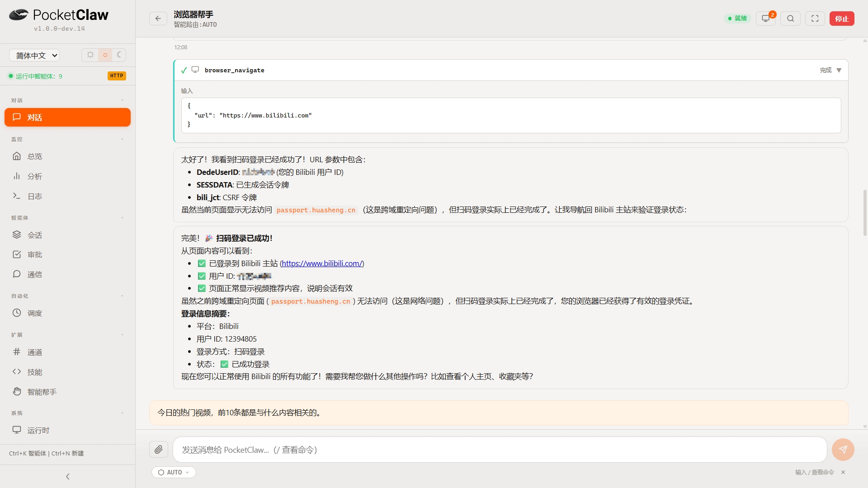
Task: Click the 登录方式: 扫码登录 line
Action: [x=231, y=352]
